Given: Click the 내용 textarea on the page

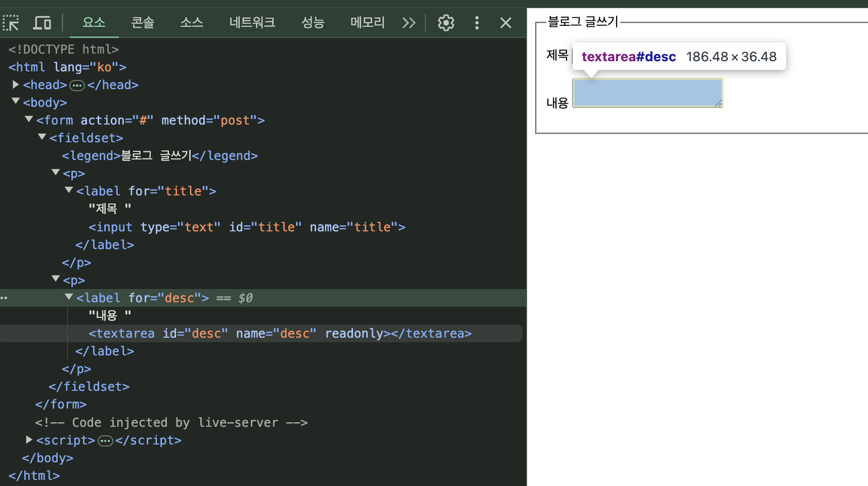Looking at the screenshot, I should (647, 93).
